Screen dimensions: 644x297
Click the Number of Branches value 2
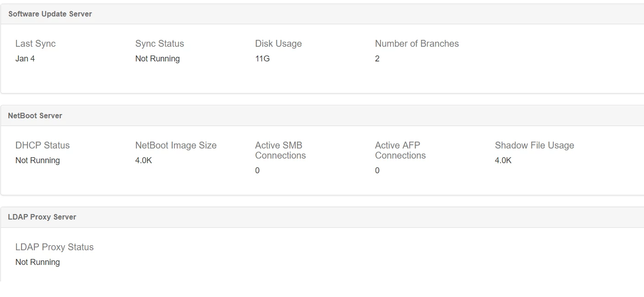click(377, 59)
